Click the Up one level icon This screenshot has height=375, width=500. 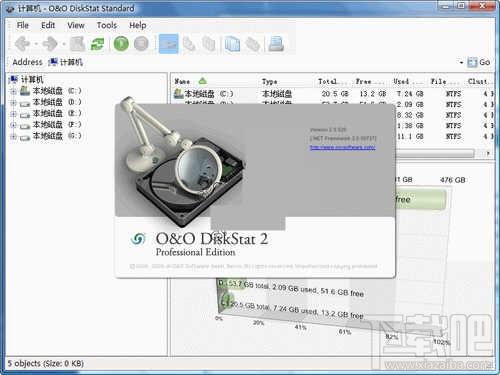click(77, 44)
